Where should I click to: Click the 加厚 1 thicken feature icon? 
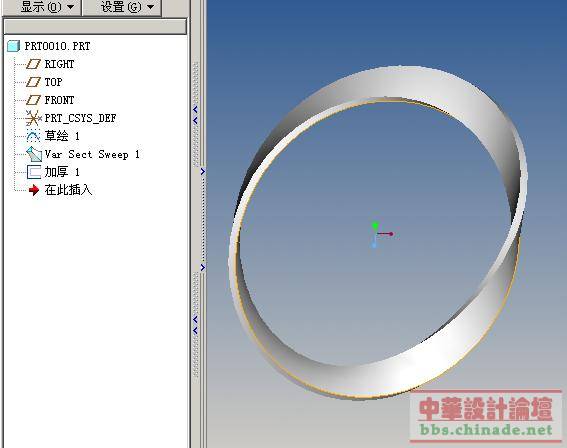coord(34,172)
